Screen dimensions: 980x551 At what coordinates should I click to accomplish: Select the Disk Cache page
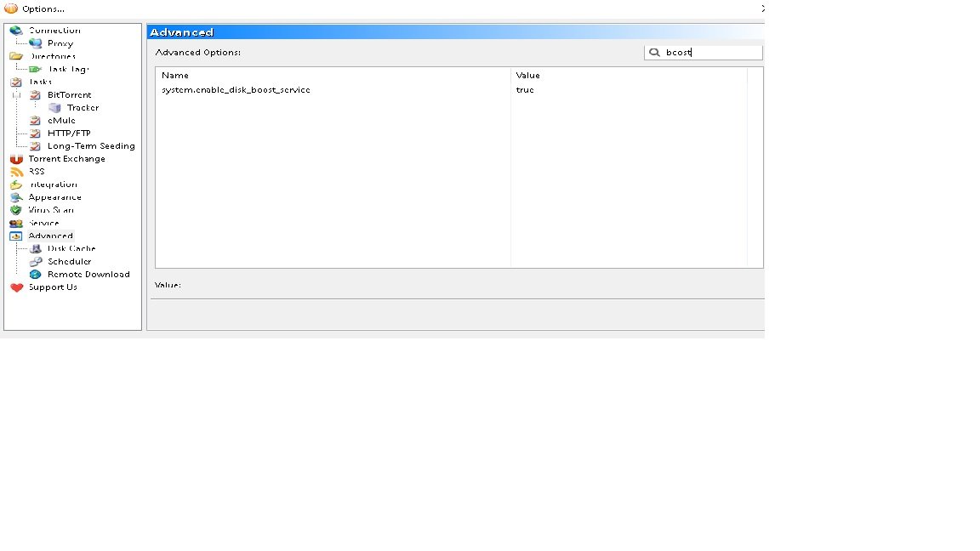pyautogui.click(x=71, y=249)
